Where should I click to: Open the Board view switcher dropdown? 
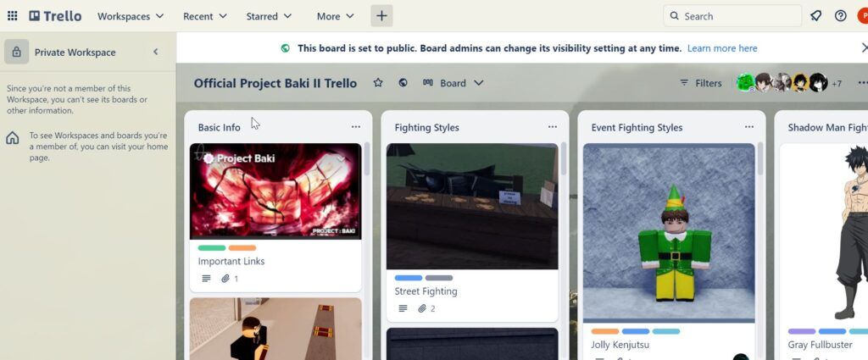(453, 82)
